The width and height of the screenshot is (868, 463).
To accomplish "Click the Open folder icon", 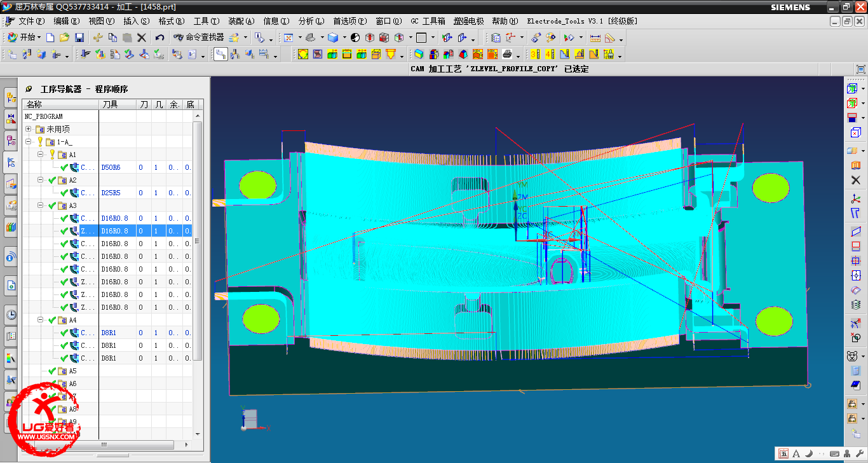I will 64,38.
